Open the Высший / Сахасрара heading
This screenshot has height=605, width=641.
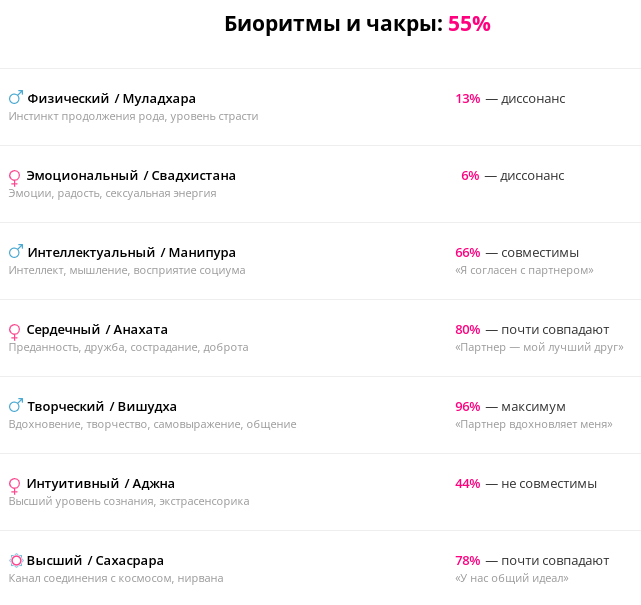pos(95,561)
